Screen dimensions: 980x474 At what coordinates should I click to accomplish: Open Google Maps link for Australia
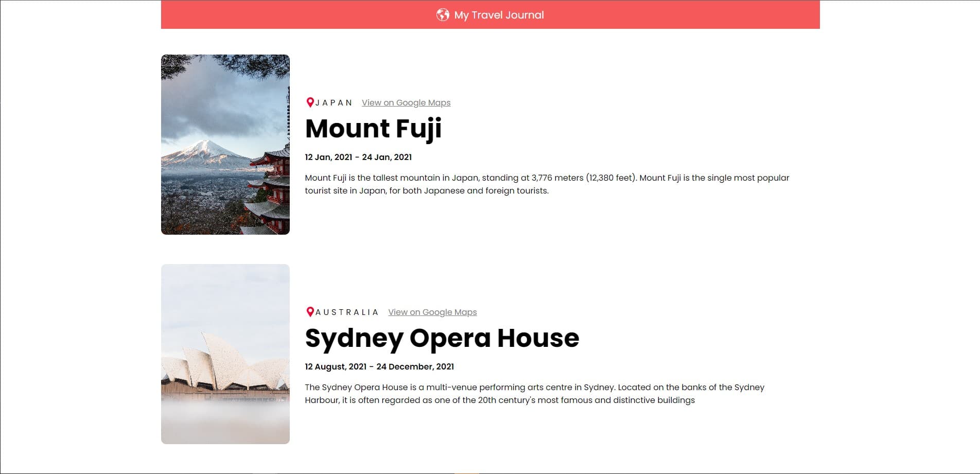[x=432, y=312]
